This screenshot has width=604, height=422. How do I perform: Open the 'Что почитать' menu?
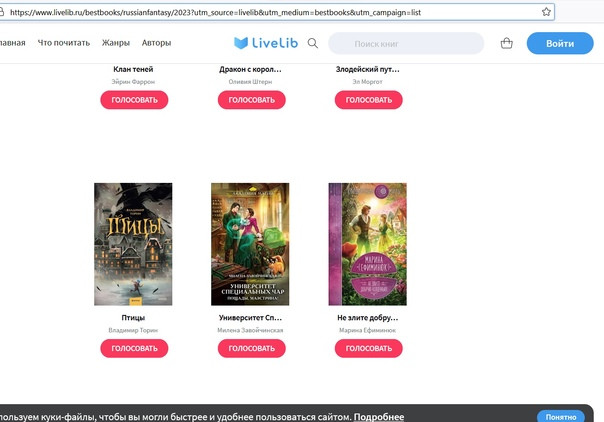tap(64, 43)
